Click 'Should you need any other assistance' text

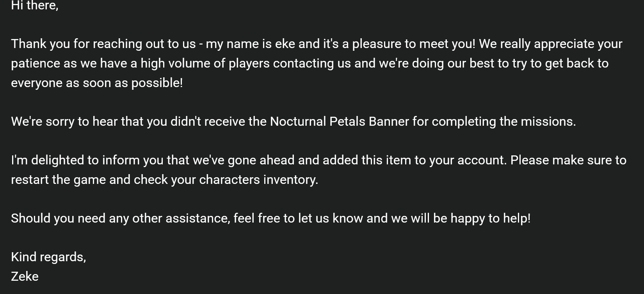point(119,218)
